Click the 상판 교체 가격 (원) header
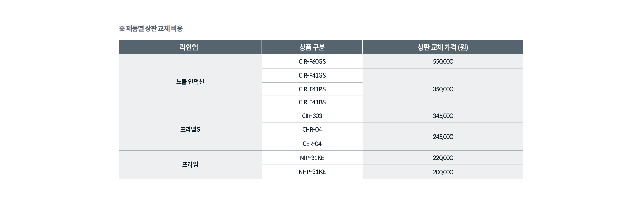Image resolution: width=644 pixels, height=210 pixels. tap(442, 48)
